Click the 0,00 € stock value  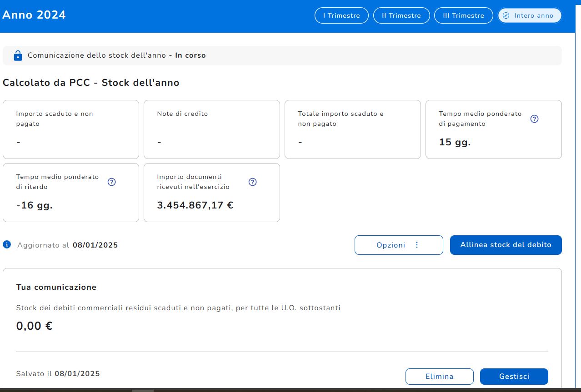(x=34, y=326)
